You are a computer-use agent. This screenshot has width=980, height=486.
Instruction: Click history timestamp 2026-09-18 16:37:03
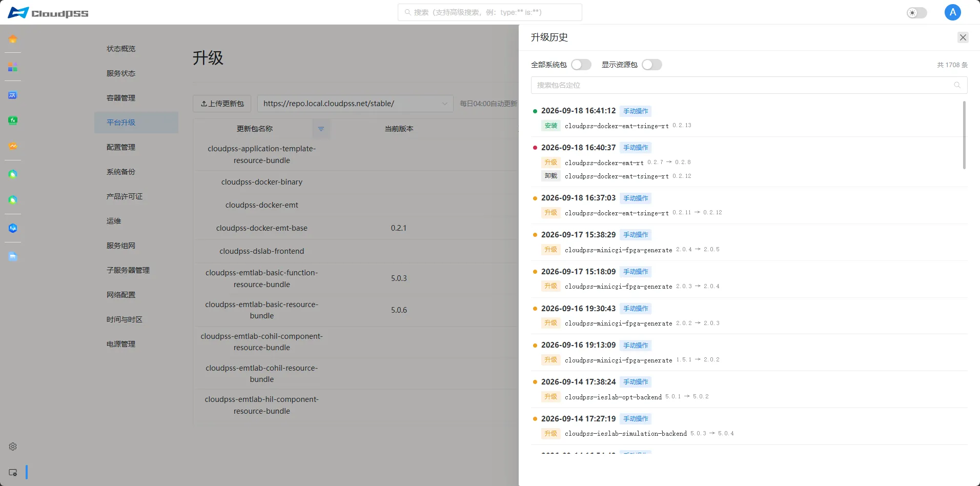pos(578,198)
